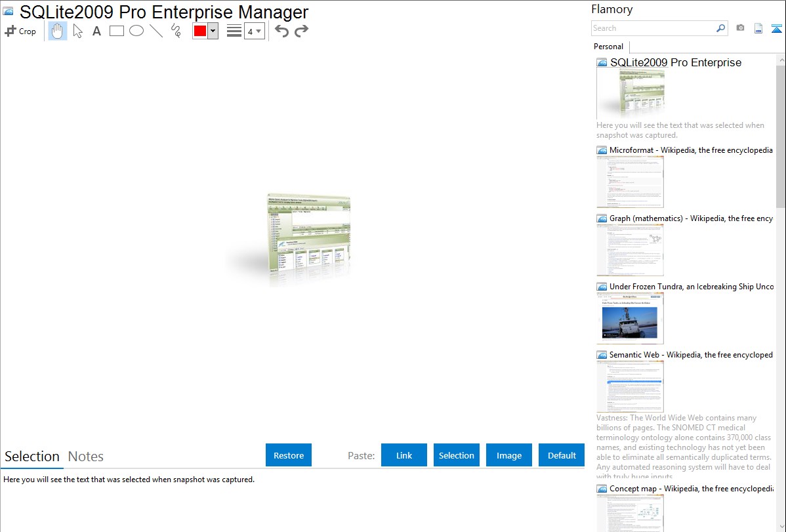Click the scroll up arrow of snapshot list
The image size is (786, 532).
[781, 59]
